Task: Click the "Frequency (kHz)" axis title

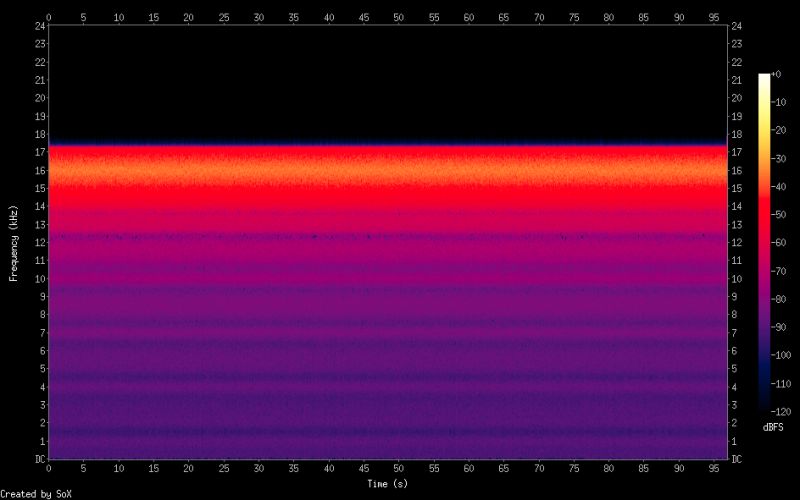Action: click(13, 243)
